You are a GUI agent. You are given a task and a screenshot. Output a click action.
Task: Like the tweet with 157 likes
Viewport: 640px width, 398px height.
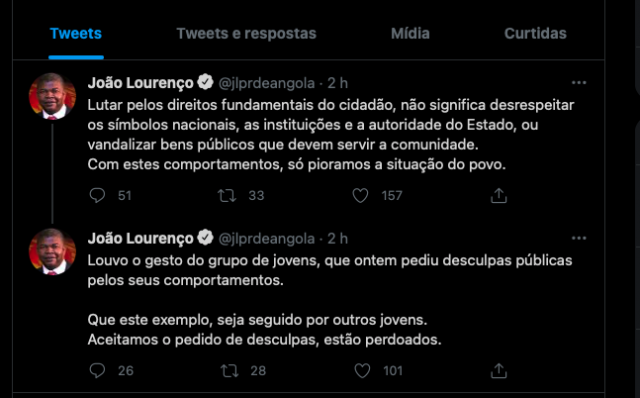point(360,196)
